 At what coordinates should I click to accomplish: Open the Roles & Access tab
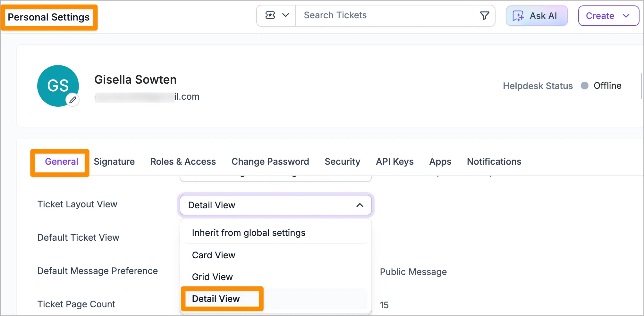click(x=183, y=162)
